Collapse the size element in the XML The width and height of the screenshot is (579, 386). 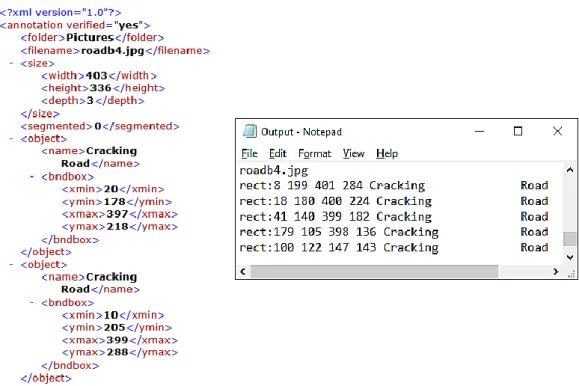11,64
